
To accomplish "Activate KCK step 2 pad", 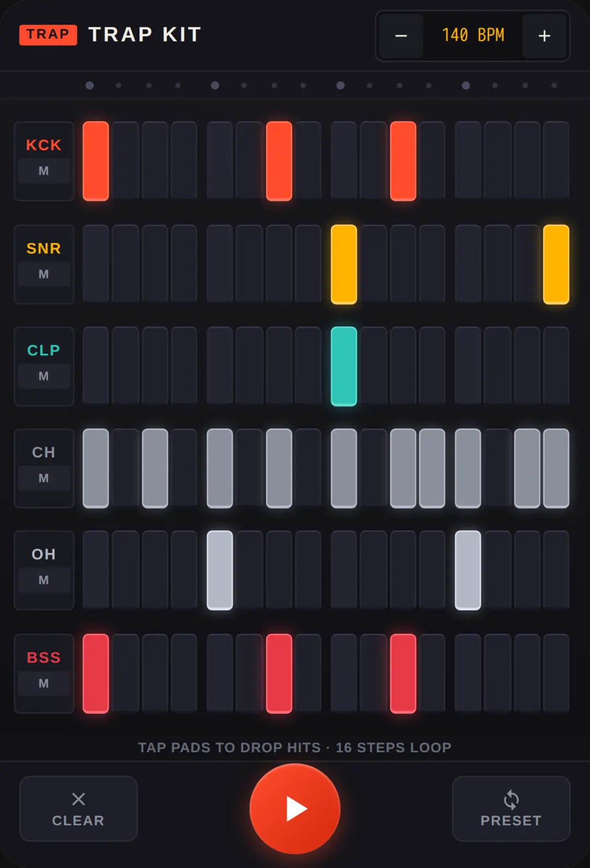I will coord(125,161).
